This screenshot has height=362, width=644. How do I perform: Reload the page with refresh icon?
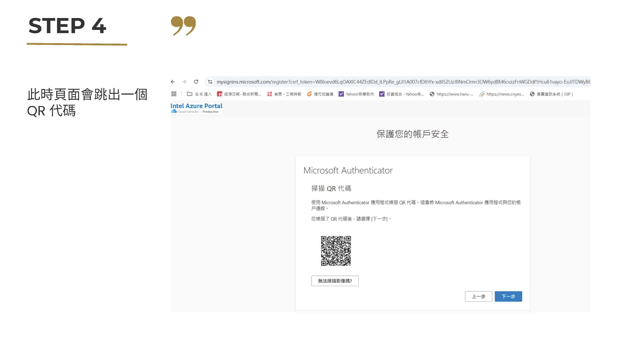tap(196, 82)
